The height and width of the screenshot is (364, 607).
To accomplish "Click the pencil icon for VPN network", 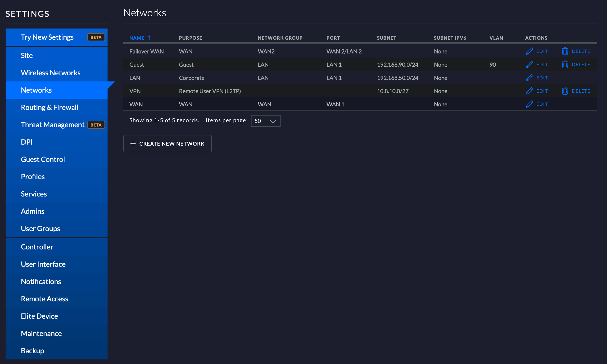I will click(529, 91).
